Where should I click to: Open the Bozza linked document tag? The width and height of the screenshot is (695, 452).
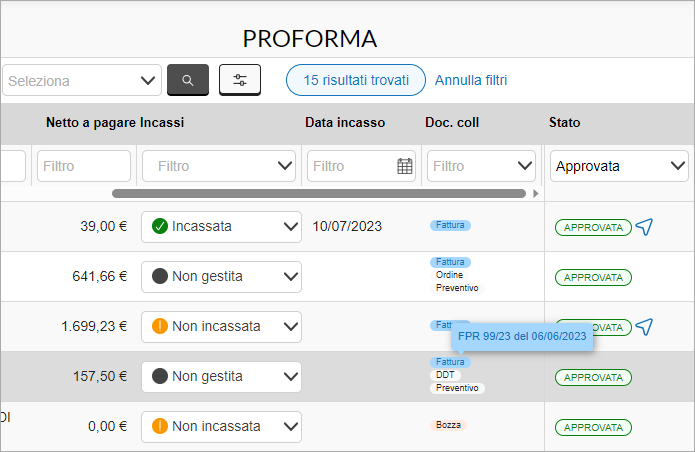(448, 425)
